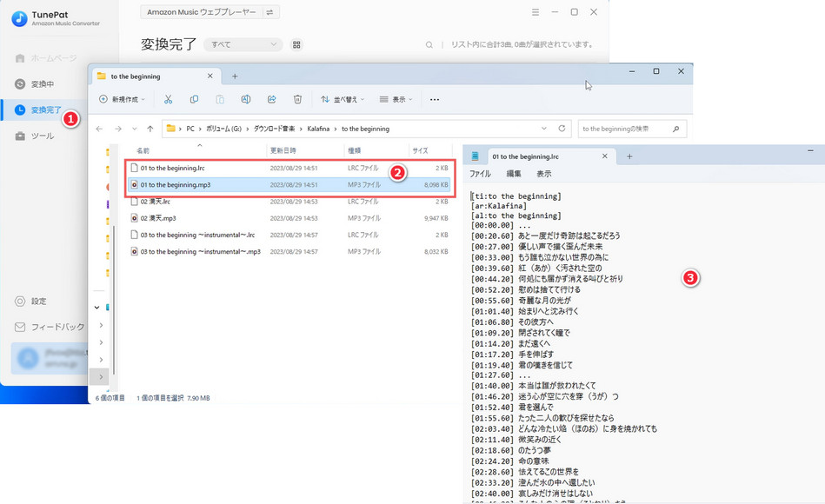Go forward in Explorer navigation

tap(118, 129)
